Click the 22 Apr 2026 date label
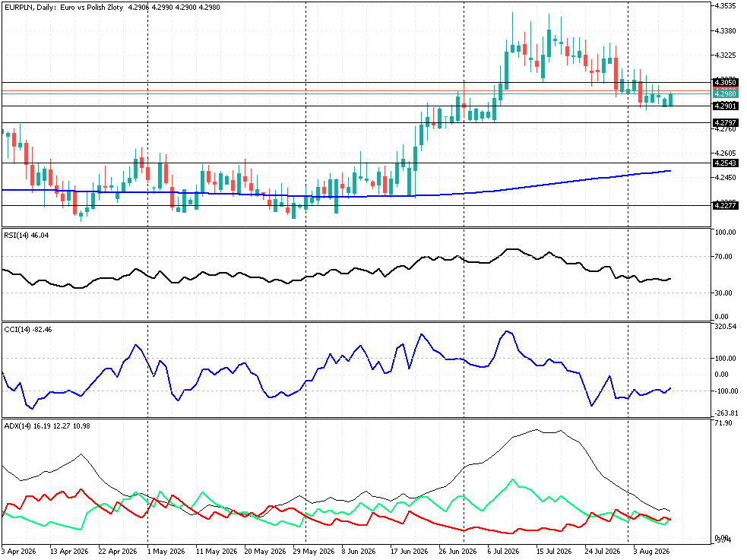The height and width of the screenshot is (560, 747). (x=118, y=552)
